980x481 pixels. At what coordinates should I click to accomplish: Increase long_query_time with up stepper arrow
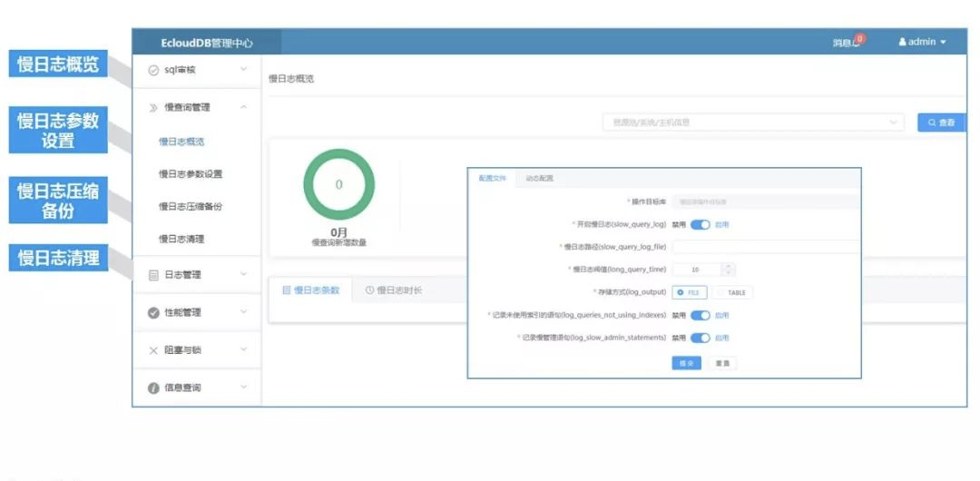(x=728, y=267)
